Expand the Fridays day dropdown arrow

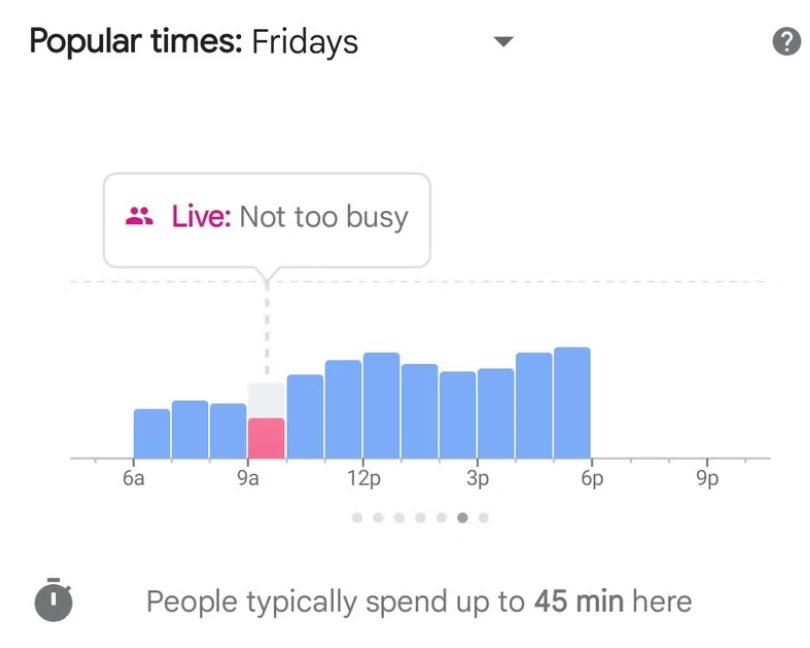503,41
